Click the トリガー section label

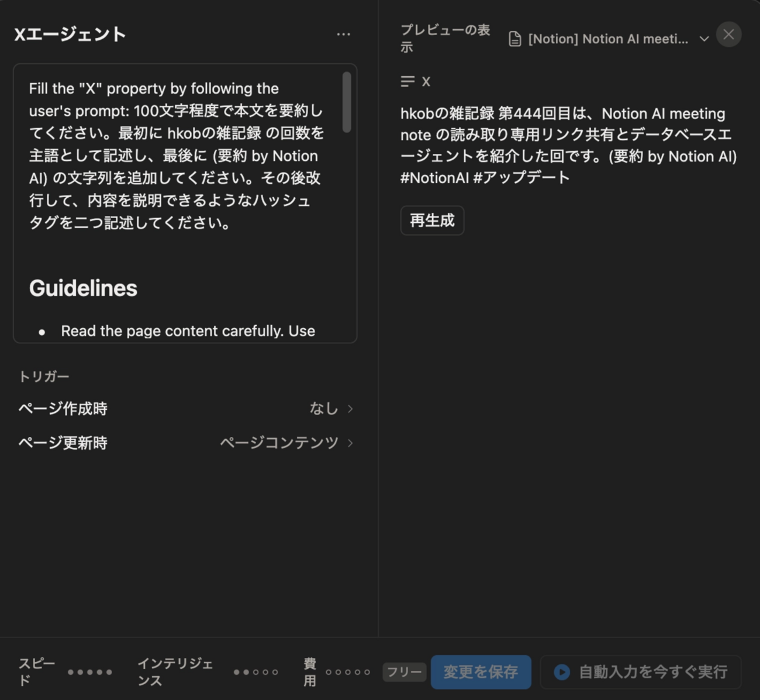pos(44,376)
